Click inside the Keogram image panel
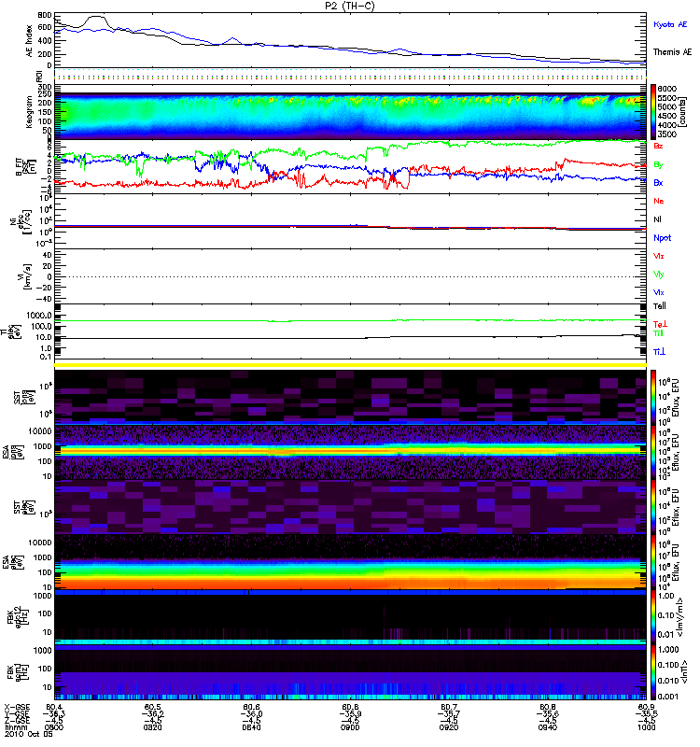 click(350, 112)
